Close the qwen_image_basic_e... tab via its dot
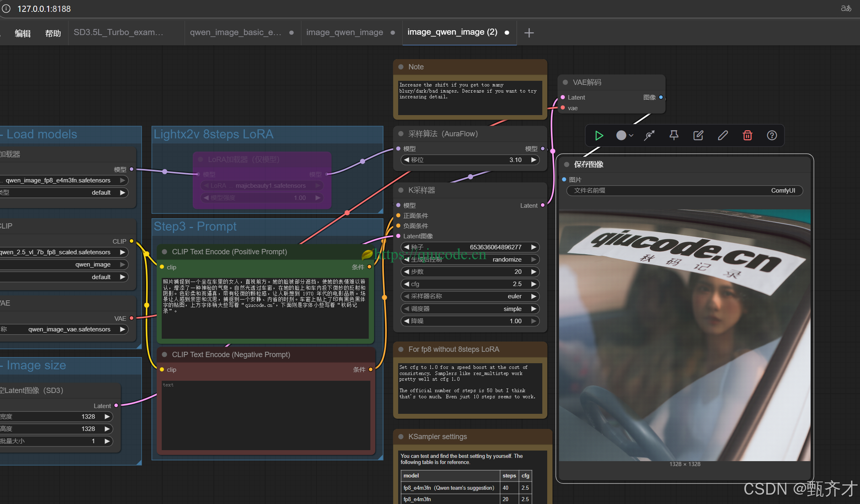Image resolution: width=860 pixels, height=504 pixels. pyautogui.click(x=292, y=33)
